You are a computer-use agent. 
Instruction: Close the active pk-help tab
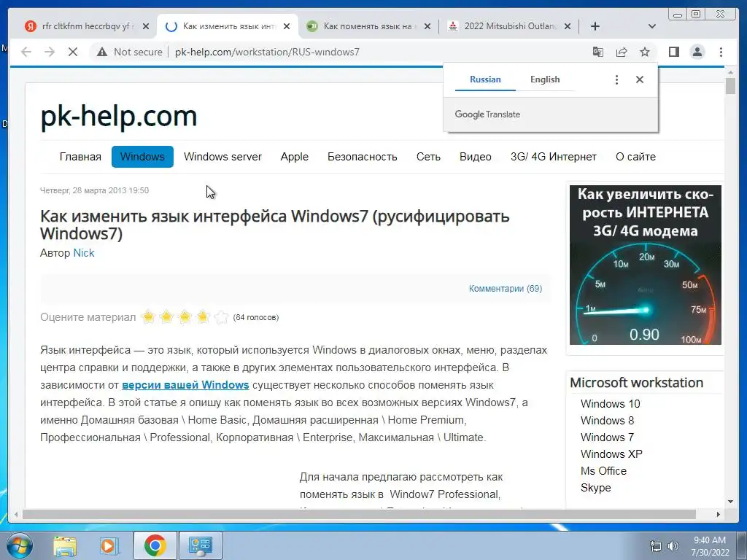point(286,26)
